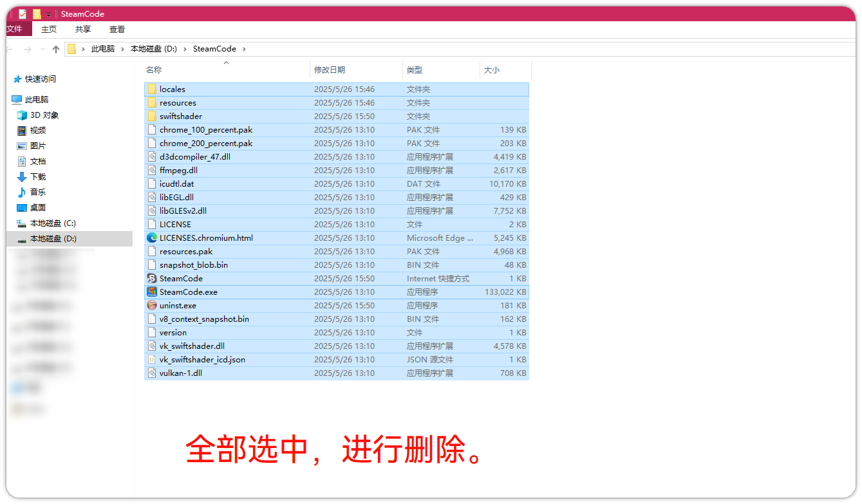Viewport: 862px width, 504px height.
Task: Expand the chevron after 此电脑 in address bar
Action: tap(123, 49)
